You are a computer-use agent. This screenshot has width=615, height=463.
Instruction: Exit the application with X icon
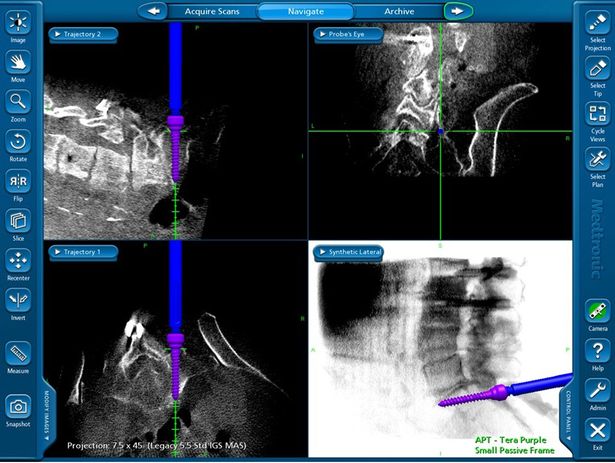pos(597,430)
